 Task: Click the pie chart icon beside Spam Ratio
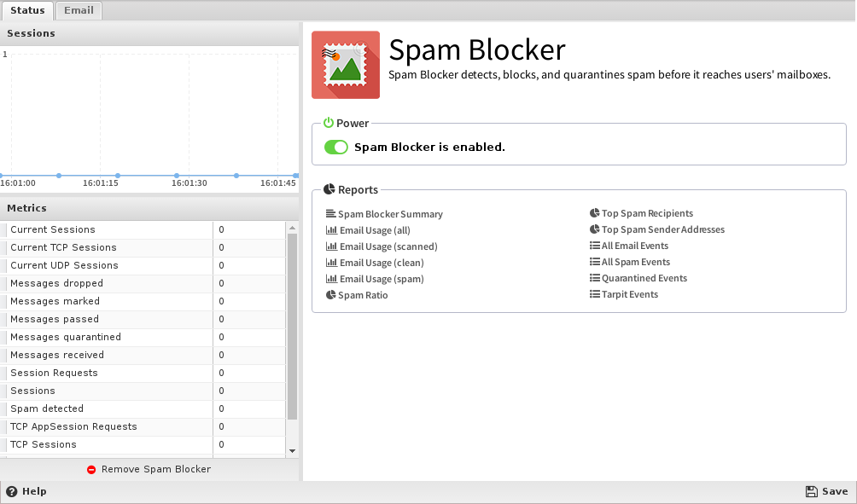point(331,295)
